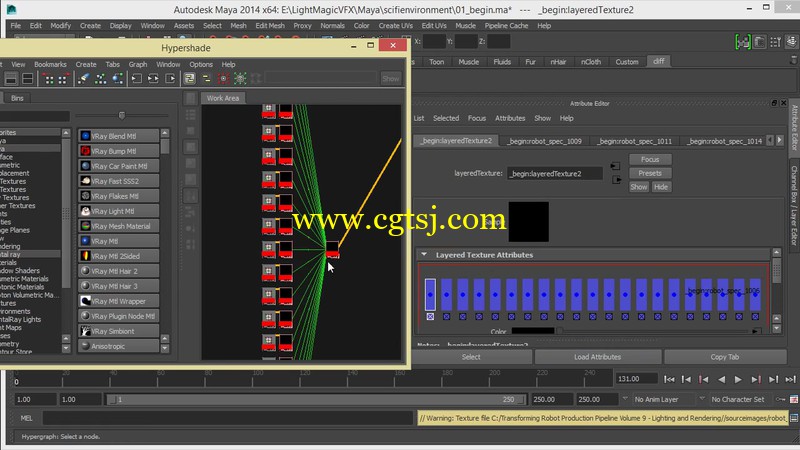
Task: Click the Copy Tab button
Action: [724, 357]
